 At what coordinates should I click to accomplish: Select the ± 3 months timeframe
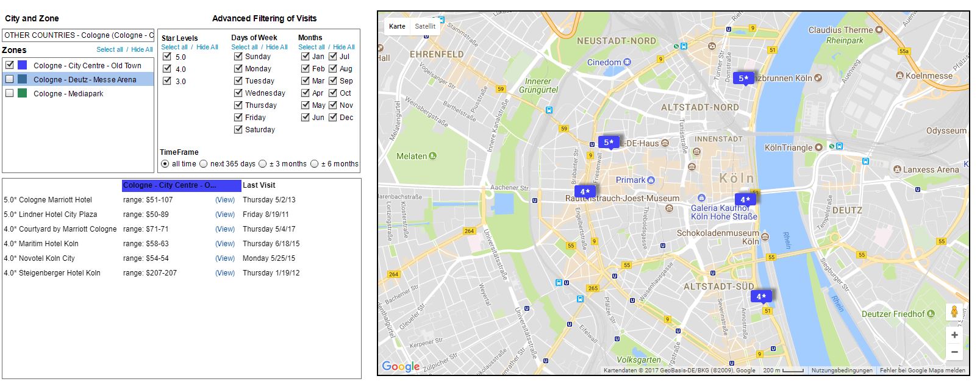click(263, 164)
